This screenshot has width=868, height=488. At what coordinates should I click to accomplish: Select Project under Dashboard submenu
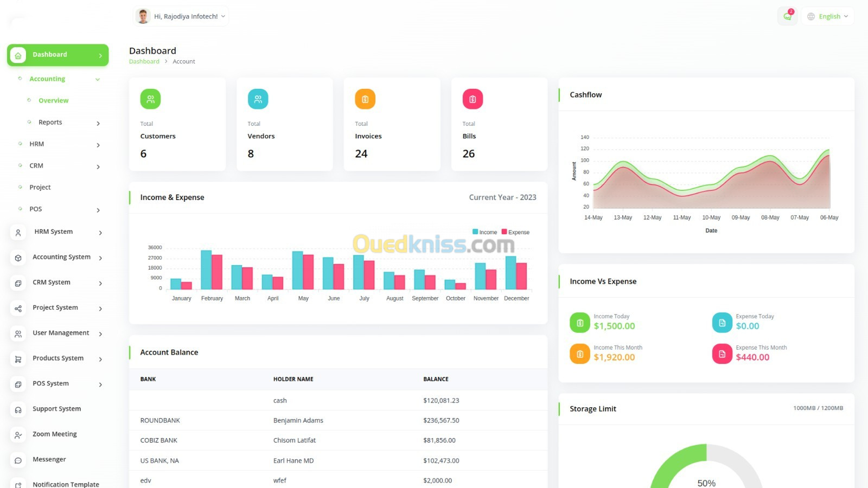(x=40, y=188)
